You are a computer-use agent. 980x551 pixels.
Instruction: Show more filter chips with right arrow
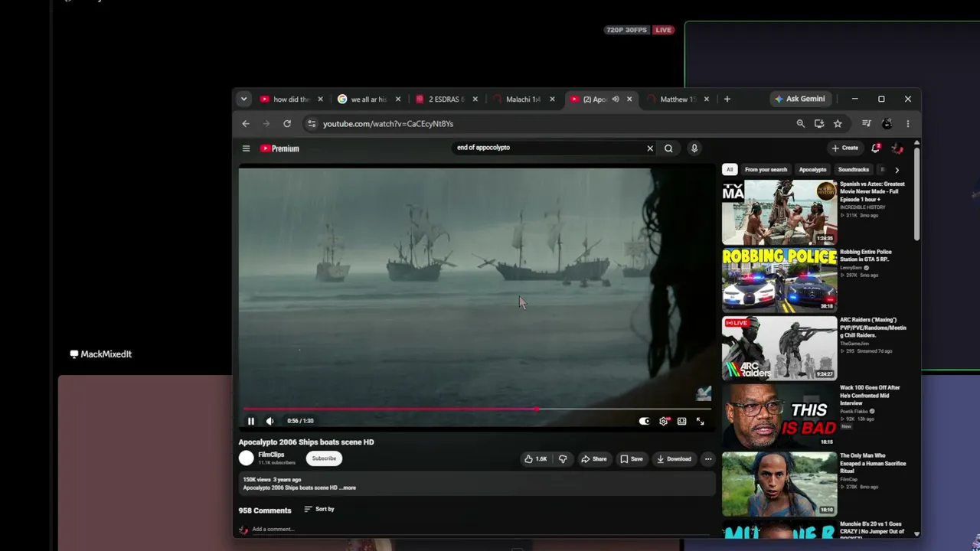tap(897, 170)
